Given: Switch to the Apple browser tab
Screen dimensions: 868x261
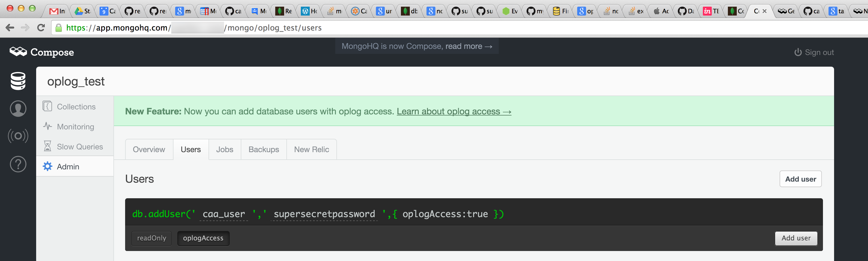Looking at the screenshot, I should tap(661, 11).
